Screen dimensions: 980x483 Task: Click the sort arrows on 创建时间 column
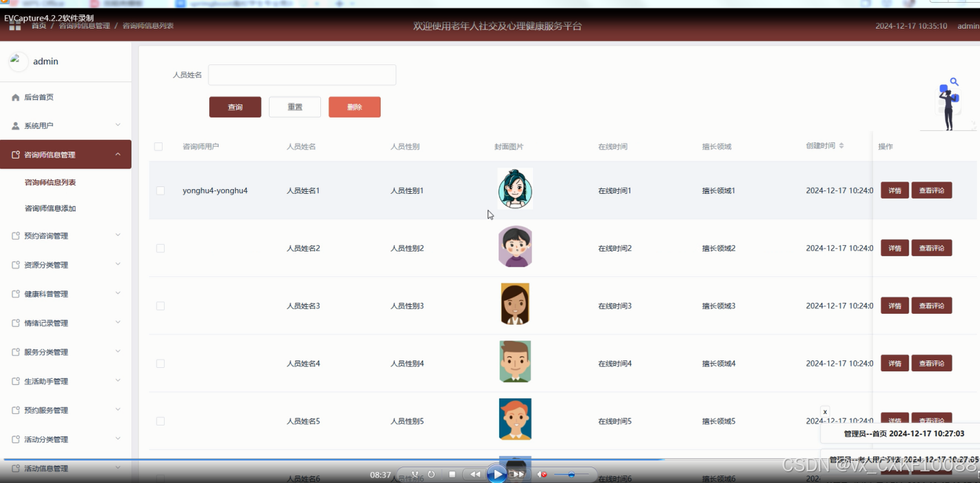[841, 146]
